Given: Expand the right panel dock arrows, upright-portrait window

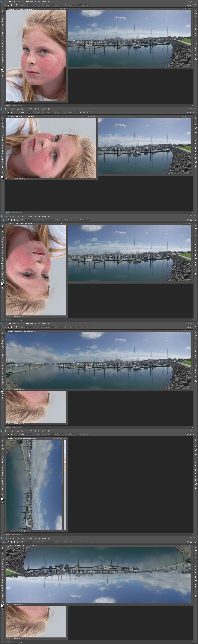Looking at the screenshot, I should [x=197, y=7].
